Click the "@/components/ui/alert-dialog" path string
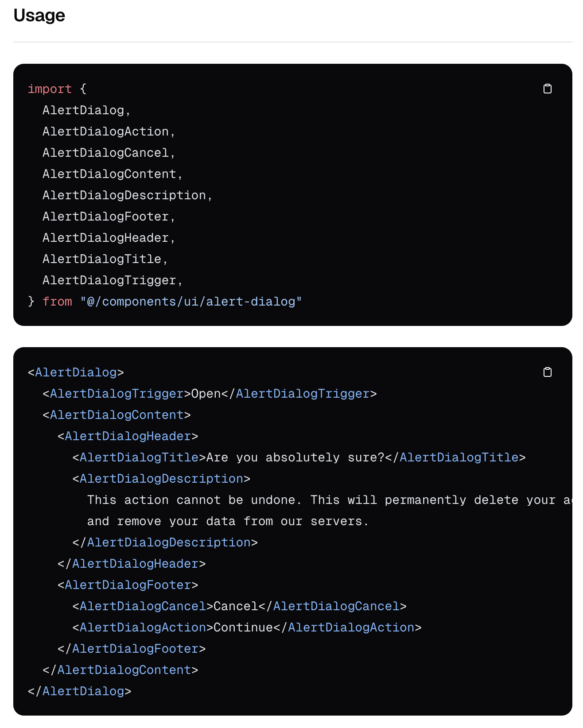Screen dimensions: 583x728 coord(191,302)
